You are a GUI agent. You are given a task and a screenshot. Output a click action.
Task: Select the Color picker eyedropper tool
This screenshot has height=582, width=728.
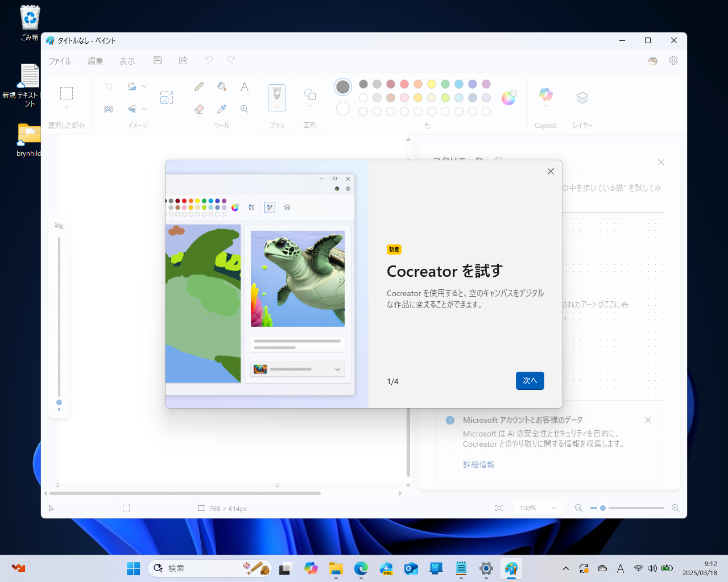point(222,109)
